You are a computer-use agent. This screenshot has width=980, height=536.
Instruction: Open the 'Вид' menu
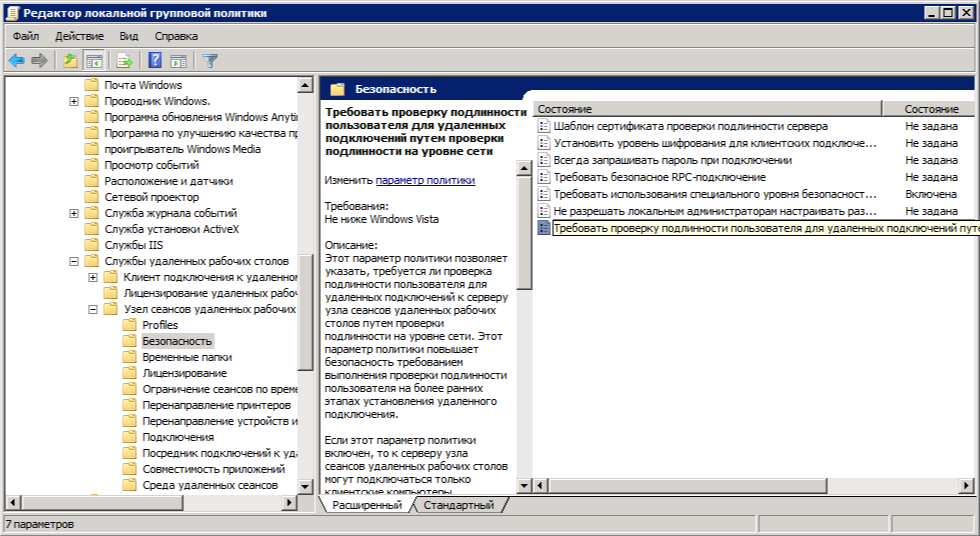pos(129,36)
